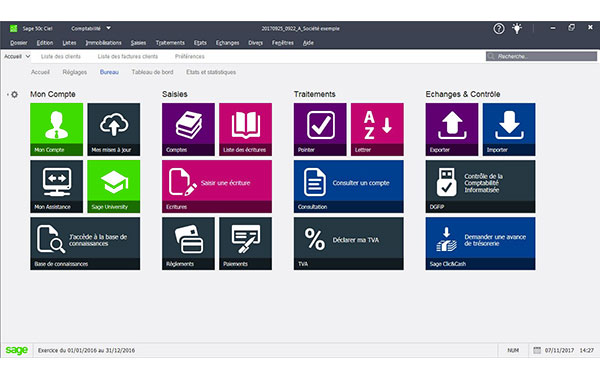Viewport: 600px width, 380px height.
Task: Open the Traitements menu
Action: pos(170,43)
